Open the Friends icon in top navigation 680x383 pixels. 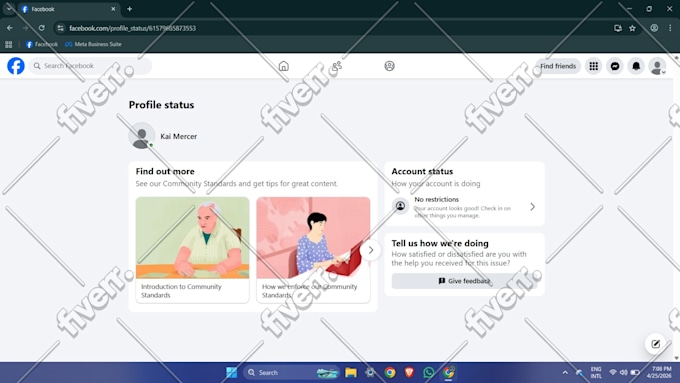(337, 66)
